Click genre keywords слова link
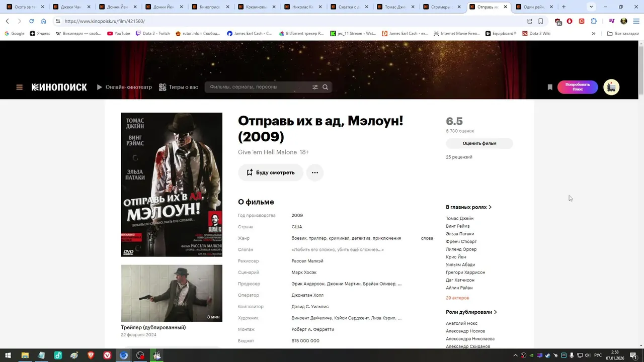644x362 pixels. pyautogui.click(x=427, y=238)
